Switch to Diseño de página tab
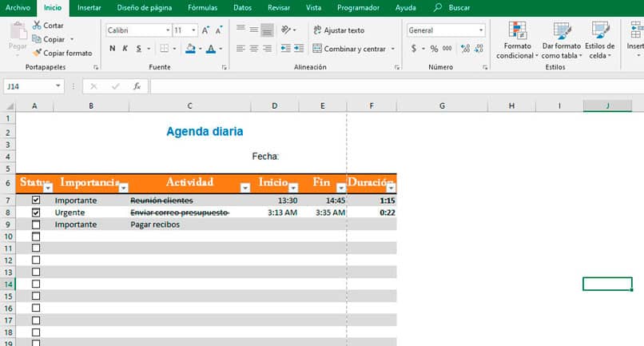Screen dimensions: 644x346 click(x=145, y=8)
